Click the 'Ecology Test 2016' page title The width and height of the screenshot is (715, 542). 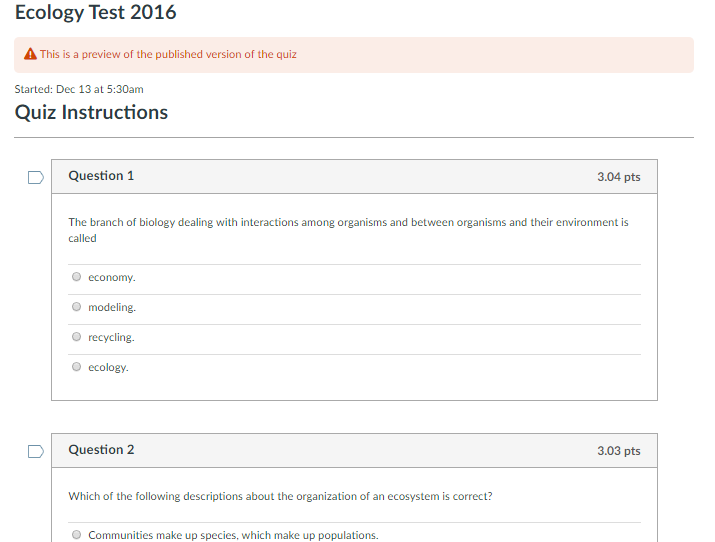[96, 13]
